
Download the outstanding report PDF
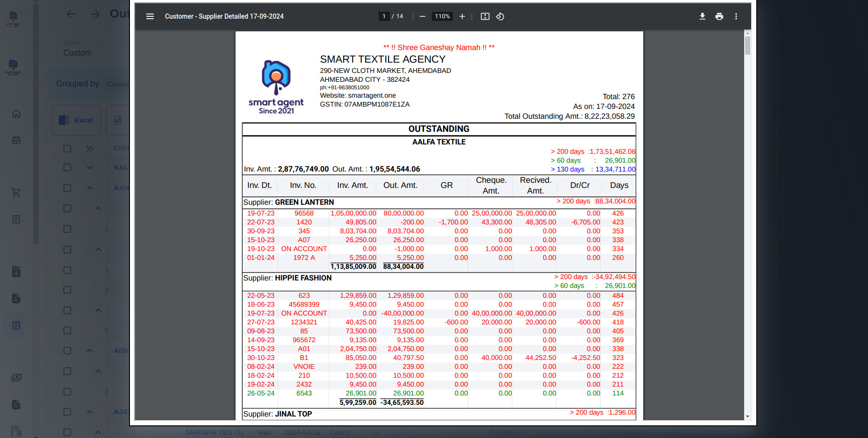click(x=702, y=16)
